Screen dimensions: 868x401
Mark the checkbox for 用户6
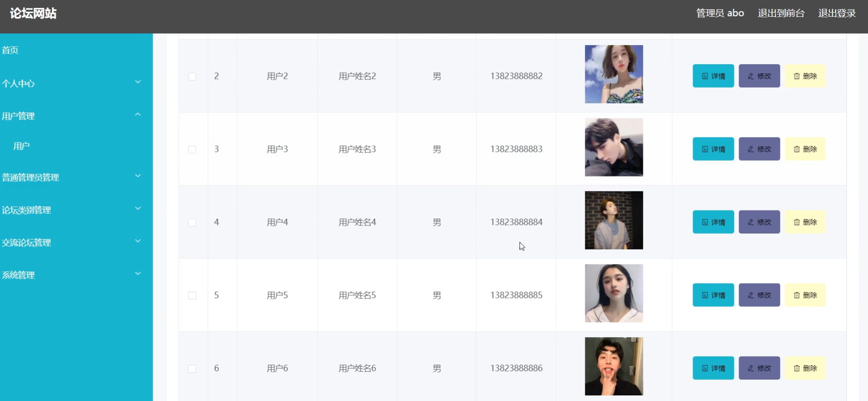(192, 368)
